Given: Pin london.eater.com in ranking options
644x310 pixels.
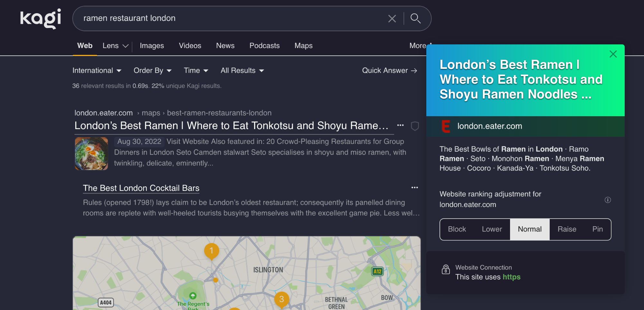Looking at the screenshot, I should click(x=597, y=229).
